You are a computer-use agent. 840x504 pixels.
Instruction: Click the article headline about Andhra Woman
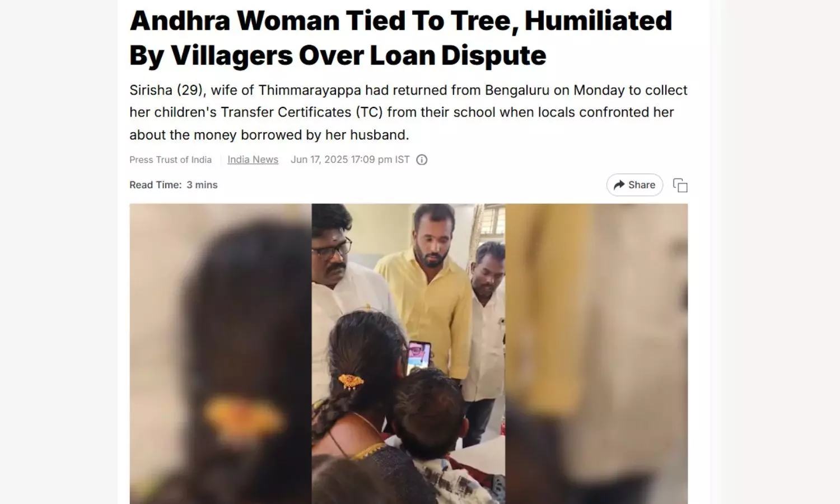point(400,38)
